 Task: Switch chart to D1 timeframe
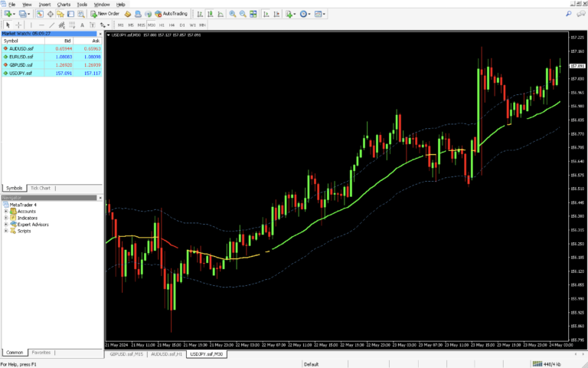(x=182, y=25)
